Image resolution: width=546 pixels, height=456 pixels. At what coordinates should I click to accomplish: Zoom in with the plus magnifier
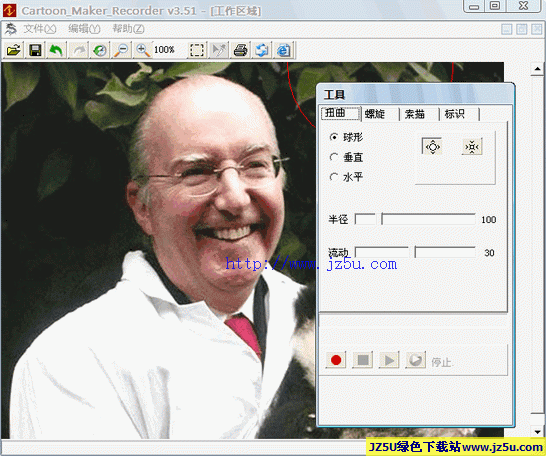coord(143,50)
